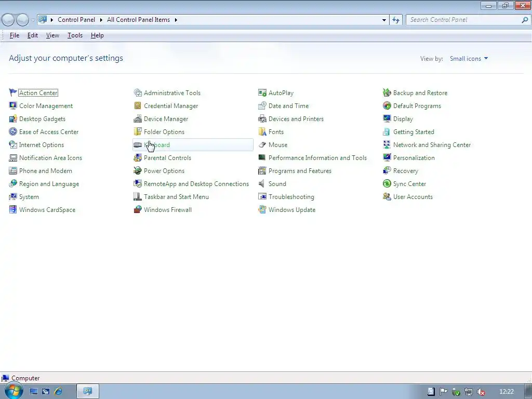Open the Mouse icon
The image size is (532, 399).
pyautogui.click(x=262, y=144)
